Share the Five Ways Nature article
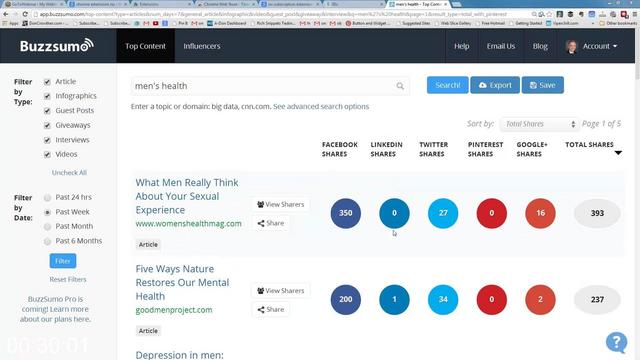The width and height of the screenshot is (640, 360). coord(271,310)
